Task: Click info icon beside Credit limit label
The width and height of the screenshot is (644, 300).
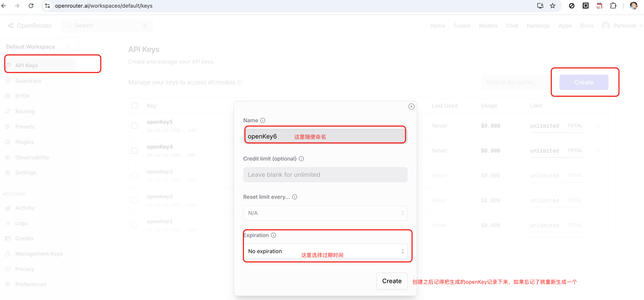Action: pyautogui.click(x=301, y=159)
